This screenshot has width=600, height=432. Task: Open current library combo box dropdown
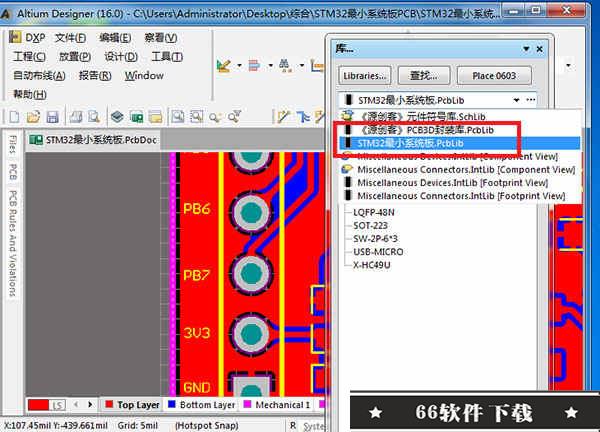[x=516, y=100]
